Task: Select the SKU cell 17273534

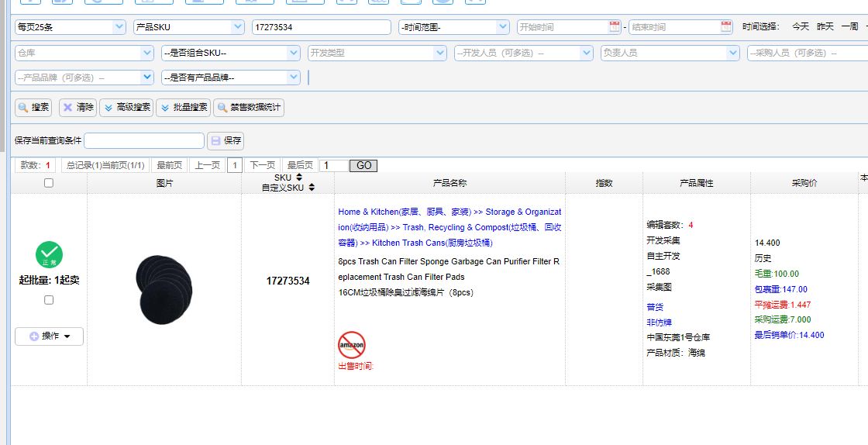Action: pyautogui.click(x=288, y=281)
